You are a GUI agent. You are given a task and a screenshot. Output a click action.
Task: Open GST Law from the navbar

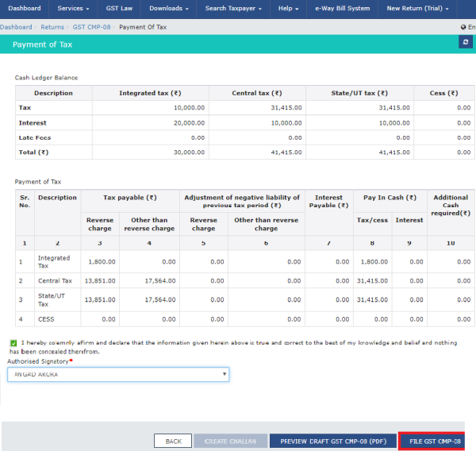coord(119,8)
